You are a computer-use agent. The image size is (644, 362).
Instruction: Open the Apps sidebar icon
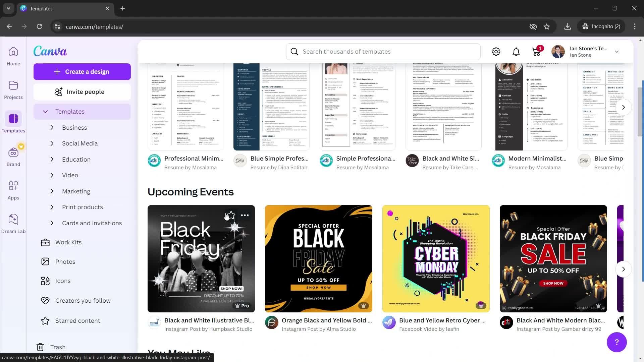point(13,190)
